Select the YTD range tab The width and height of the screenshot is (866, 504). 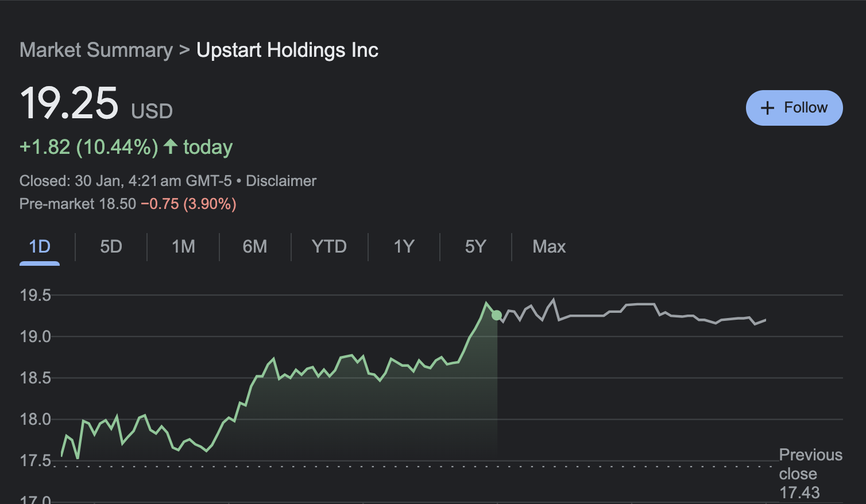click(329, 247)
